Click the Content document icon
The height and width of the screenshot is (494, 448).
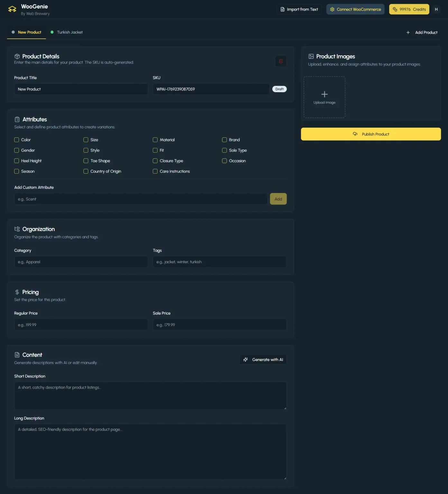click(x=17, y=355)
